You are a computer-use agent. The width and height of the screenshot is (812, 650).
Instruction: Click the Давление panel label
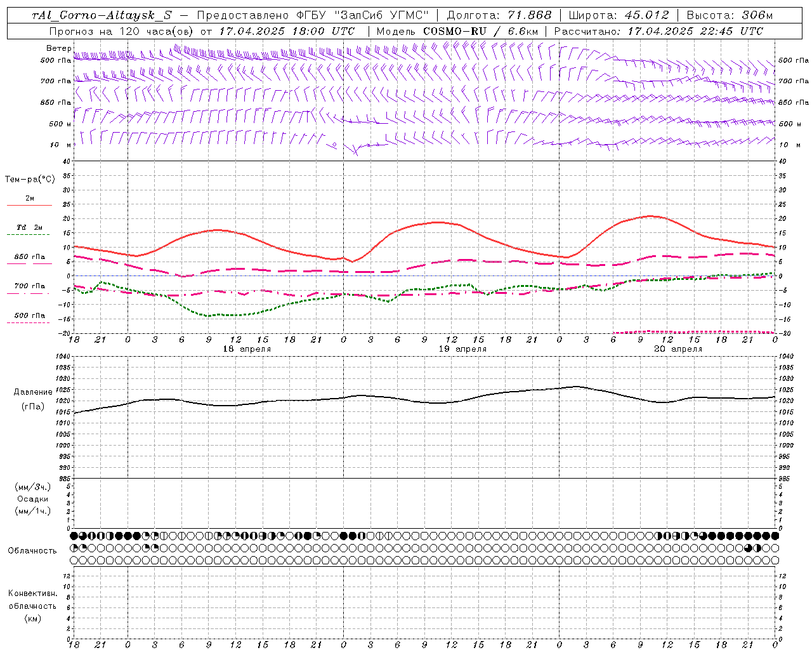point(33,392)
